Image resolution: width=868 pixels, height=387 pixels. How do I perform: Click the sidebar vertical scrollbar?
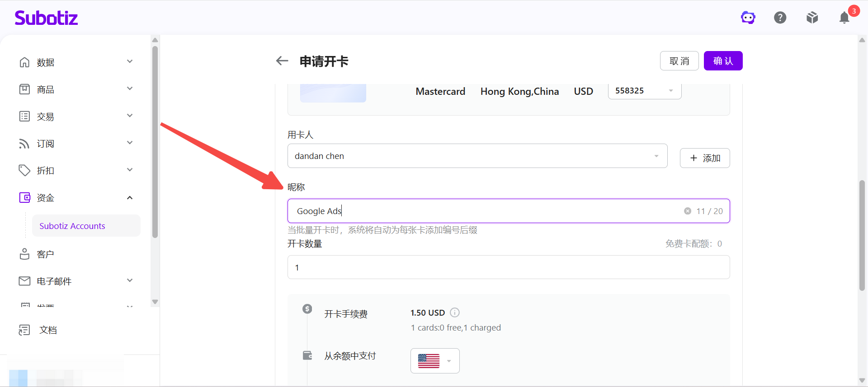point(155,142)
